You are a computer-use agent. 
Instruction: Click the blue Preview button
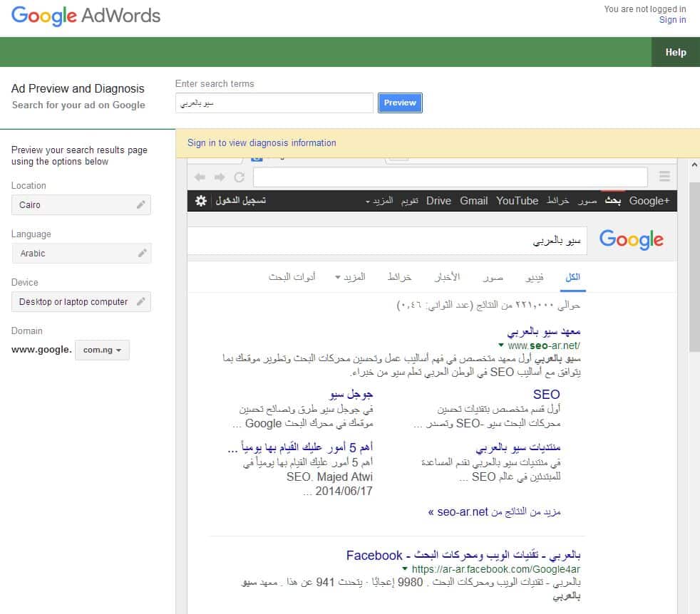pyautogui.click(x=400, y=103)
